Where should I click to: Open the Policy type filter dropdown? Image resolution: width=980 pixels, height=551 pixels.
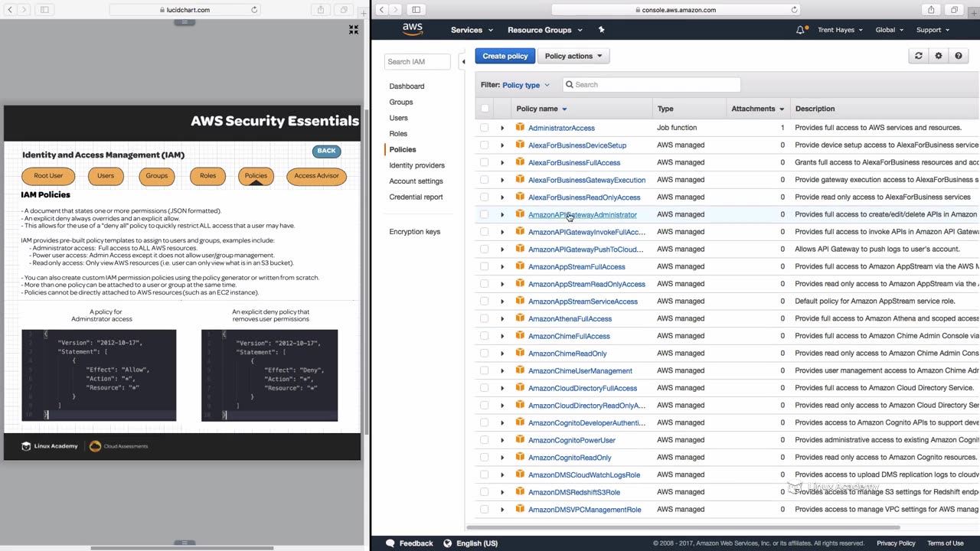[525, 85]
